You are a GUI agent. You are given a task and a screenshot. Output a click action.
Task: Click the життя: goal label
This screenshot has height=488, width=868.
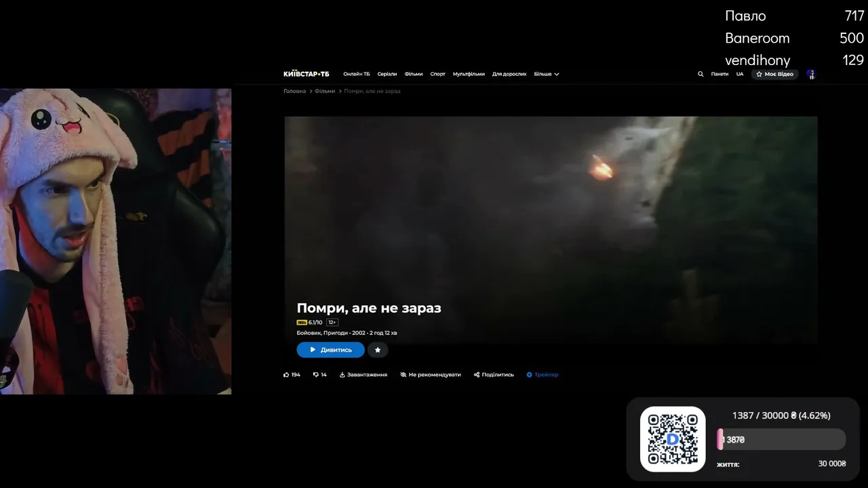click(728, 464)
